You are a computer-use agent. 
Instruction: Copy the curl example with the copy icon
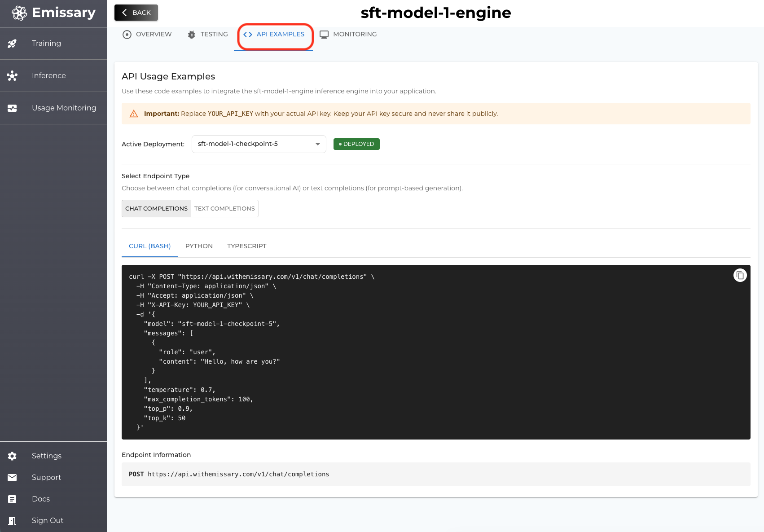point(740,275)
